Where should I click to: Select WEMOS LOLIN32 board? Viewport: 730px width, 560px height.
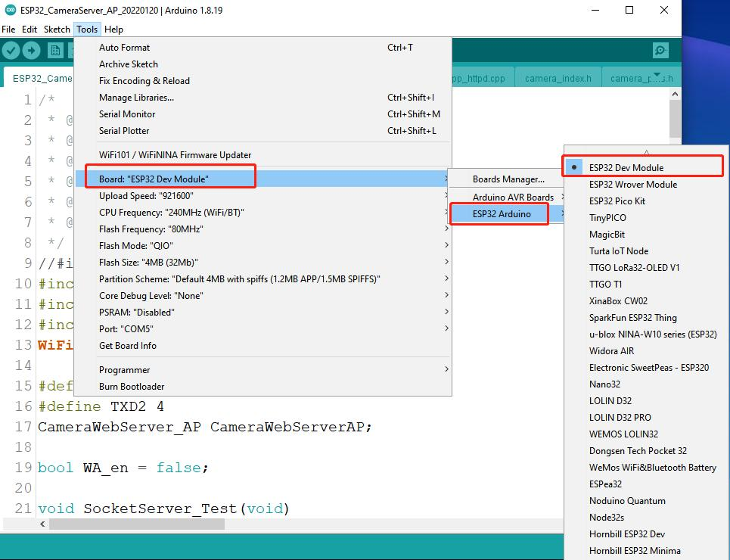647,434
